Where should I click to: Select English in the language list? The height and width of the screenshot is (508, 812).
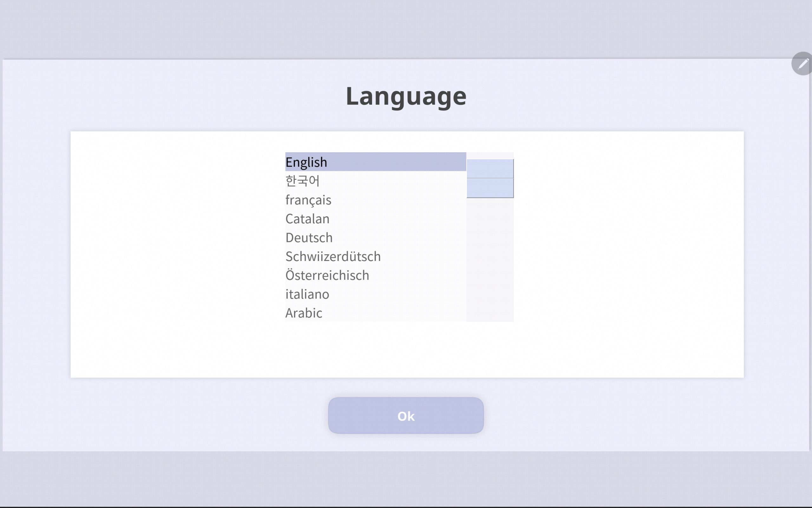pos(306,162)
